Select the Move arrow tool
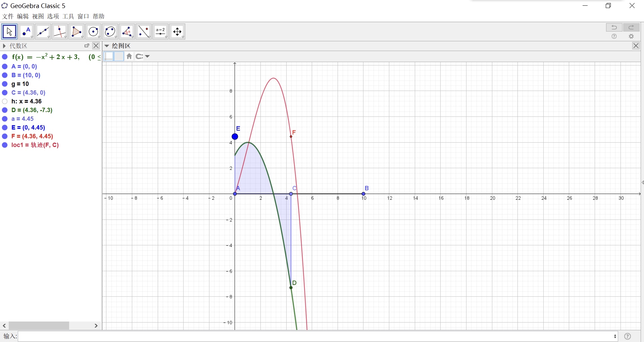The width and height of the screenshot is (644, 342). 9,32
